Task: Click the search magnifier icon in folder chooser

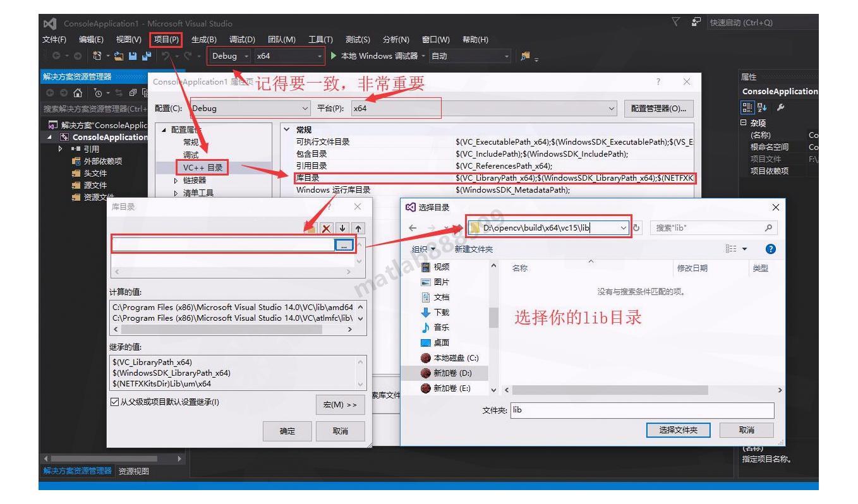Action: coord(767,228)
